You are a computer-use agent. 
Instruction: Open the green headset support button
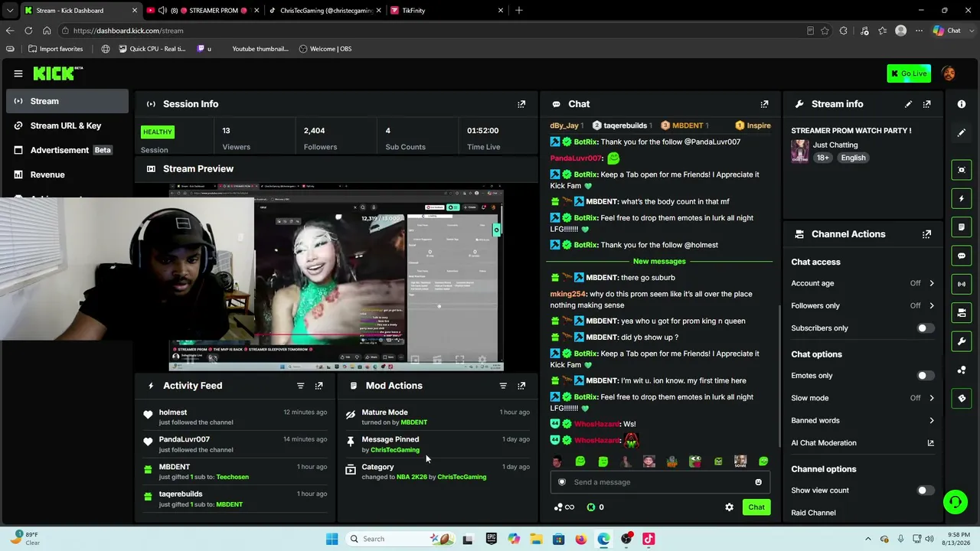pyautogui.click(x=955, y=502)
